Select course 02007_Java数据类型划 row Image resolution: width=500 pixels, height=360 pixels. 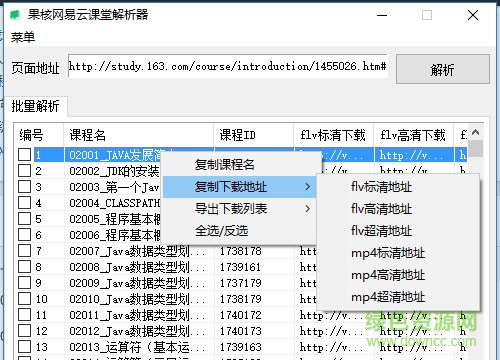point(137,251)
